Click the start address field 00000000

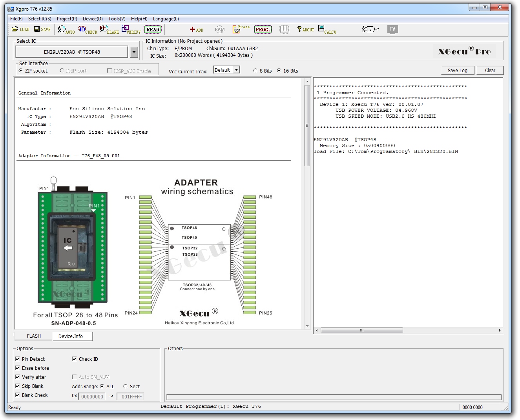click(x=92, y=396)
